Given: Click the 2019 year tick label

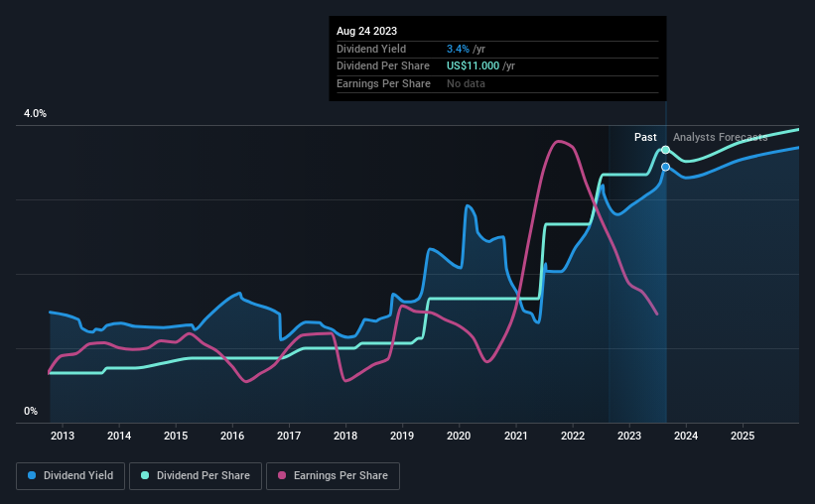Looking at the screenshot, I should [x=402, y=436].
